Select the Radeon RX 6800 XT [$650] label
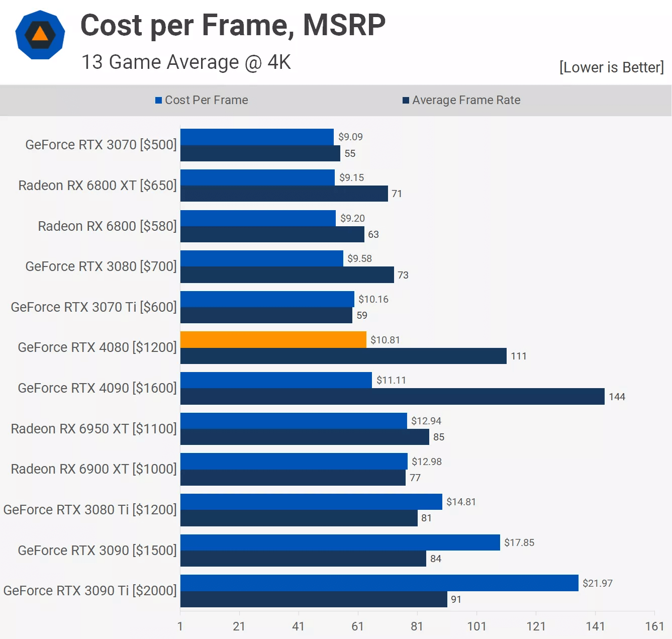672x639 pixels. tap(98, 186)
